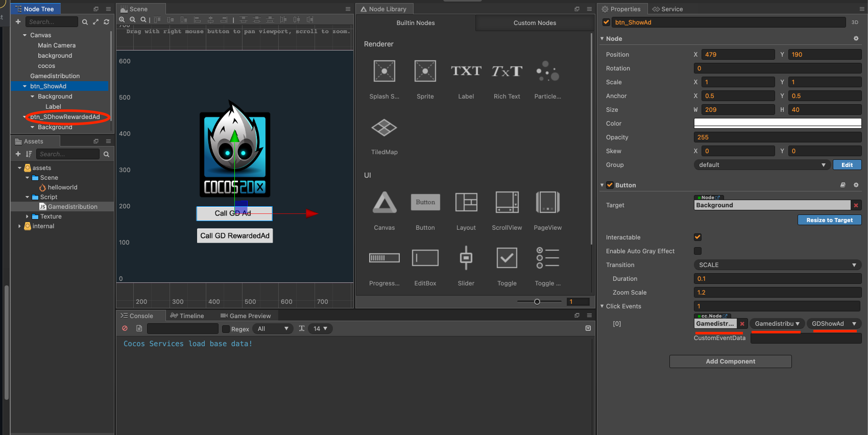
Task: Collapse the Canvas node in Node Tree
Action: 25,35
